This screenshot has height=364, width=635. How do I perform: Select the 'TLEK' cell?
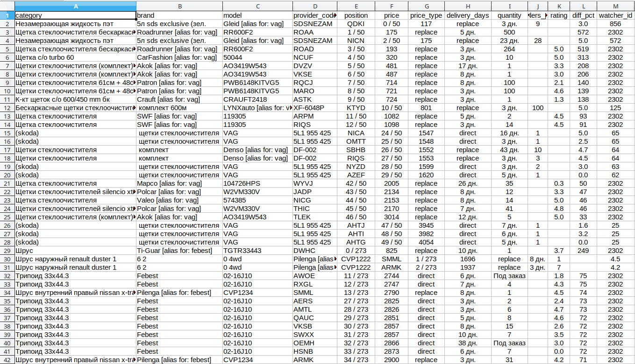coord(315,217)
